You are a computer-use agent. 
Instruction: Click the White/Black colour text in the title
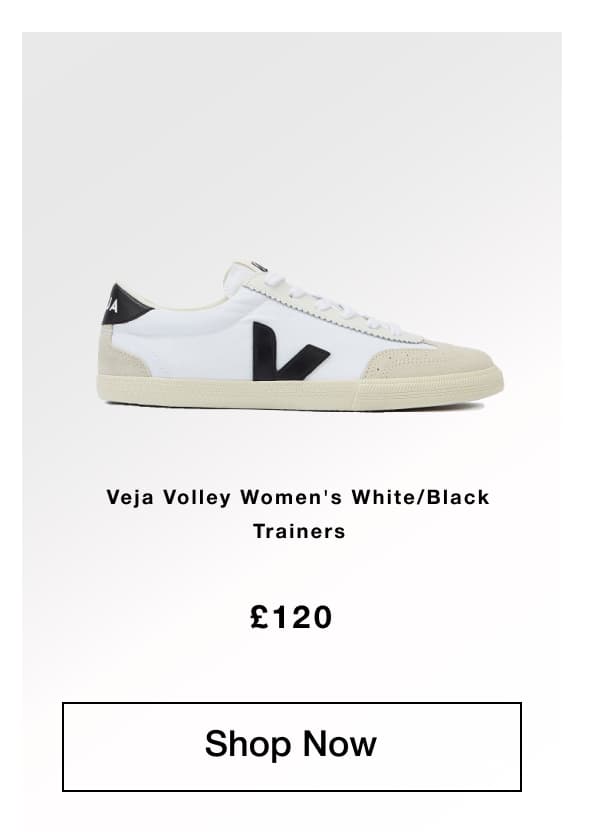pyautogui.click(x=420, y=497)
